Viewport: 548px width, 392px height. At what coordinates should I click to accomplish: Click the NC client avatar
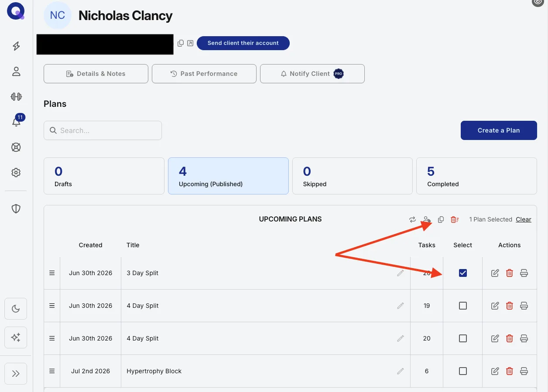pos(58,15)
